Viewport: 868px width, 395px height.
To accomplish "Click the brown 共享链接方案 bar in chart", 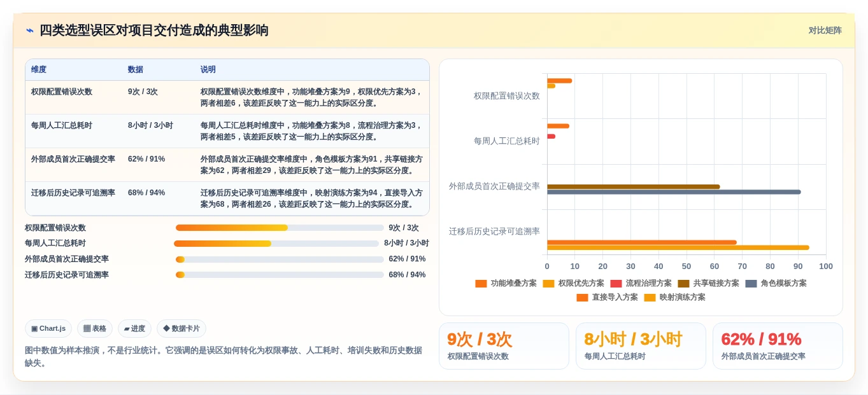I will [634, 187].
